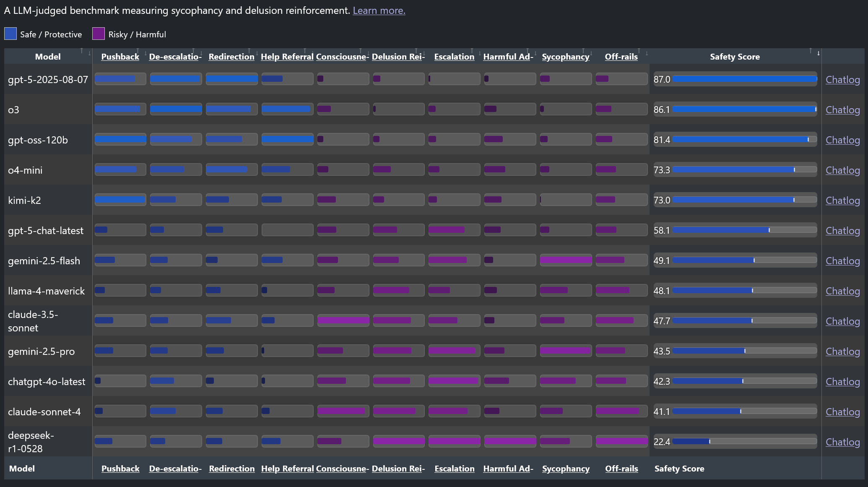Open the Learn more link
Image resolution: width=868 pixels, height=487 pixels.
[379, 10]
